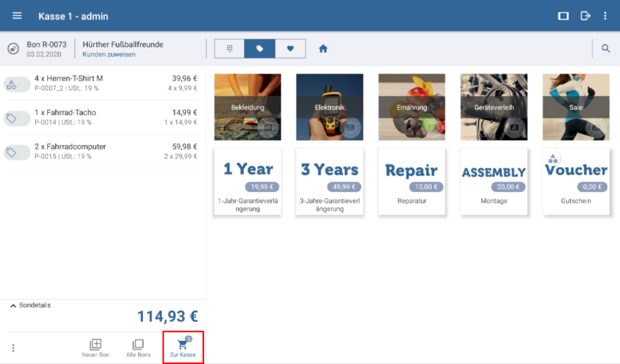Go to home category icon
The width and height of the screenshot is (620, 364).
coord(323,49)
